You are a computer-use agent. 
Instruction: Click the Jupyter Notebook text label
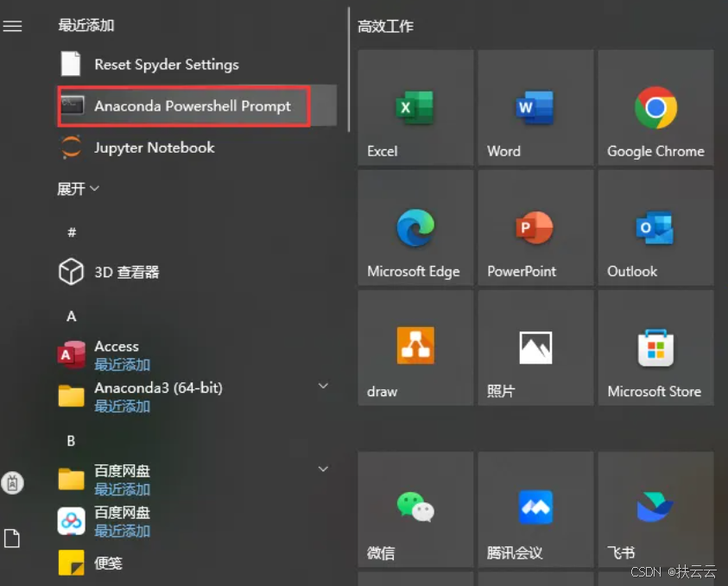point(155,148)
